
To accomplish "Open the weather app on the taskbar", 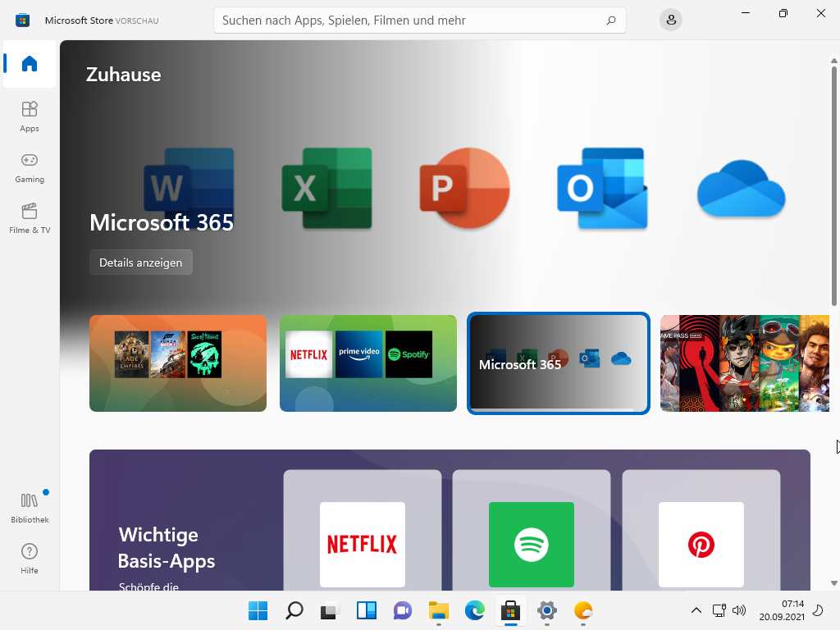I will click(x=583, y=610).
